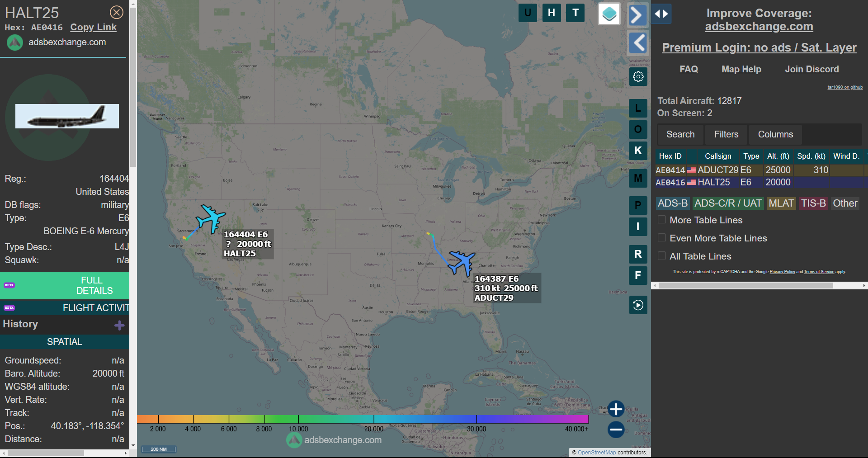The image size is (868, 458).
Task: Open adsbexchange.com Improve Coverage link
Action: coord(759,27)
